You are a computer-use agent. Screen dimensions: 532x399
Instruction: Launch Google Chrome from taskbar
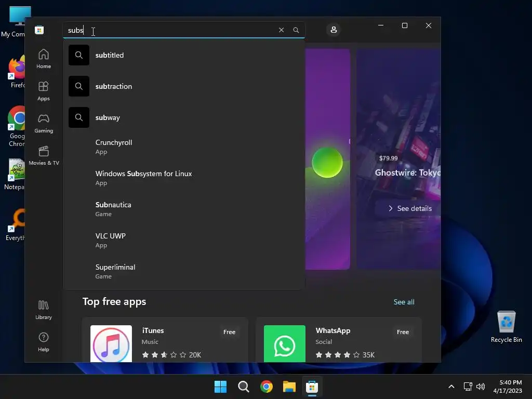point(267,387)
